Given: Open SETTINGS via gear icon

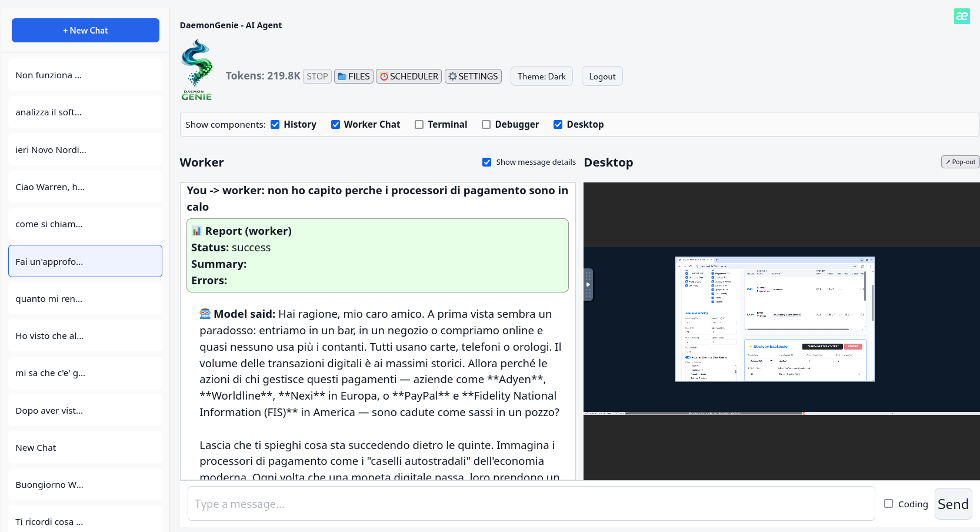Looking at the screenshot, I should [x=472, y=76].
